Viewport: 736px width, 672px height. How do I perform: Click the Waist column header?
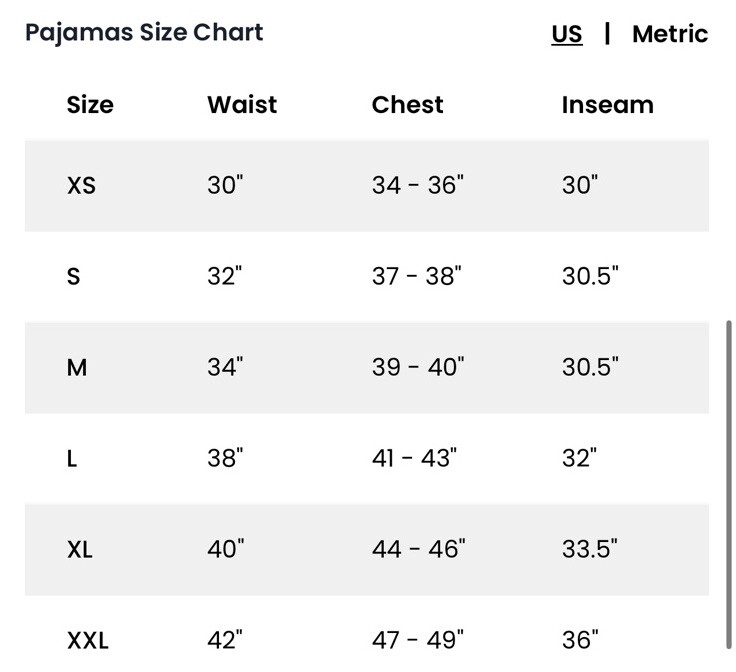[x=242, y=105]
